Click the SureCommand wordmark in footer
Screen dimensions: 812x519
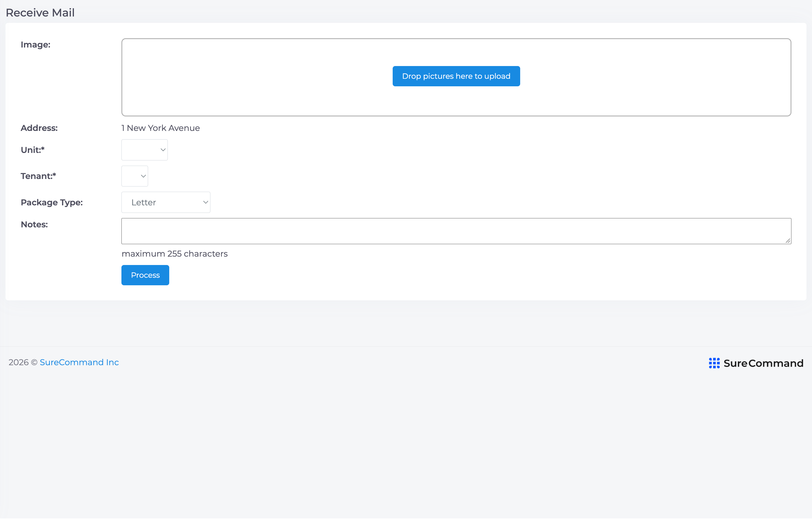(x=763, y=363)
